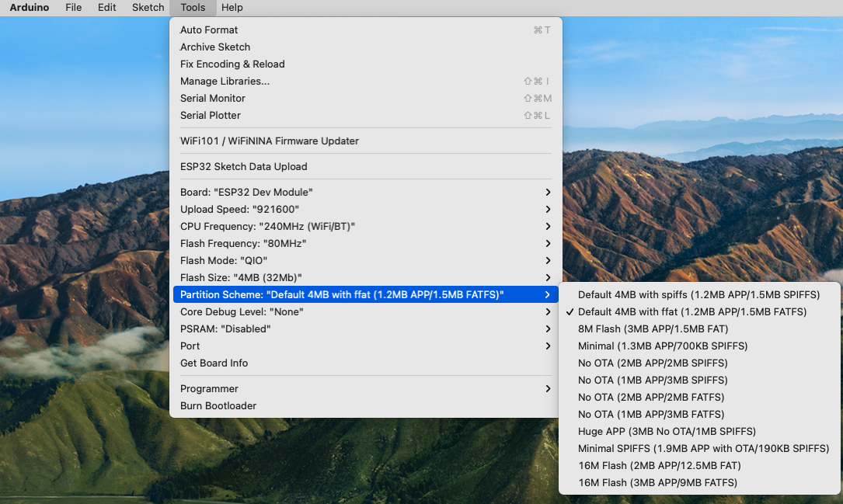
Task: Select No OTA (2MB APP/2MB FATFS)
Action: 699,397
